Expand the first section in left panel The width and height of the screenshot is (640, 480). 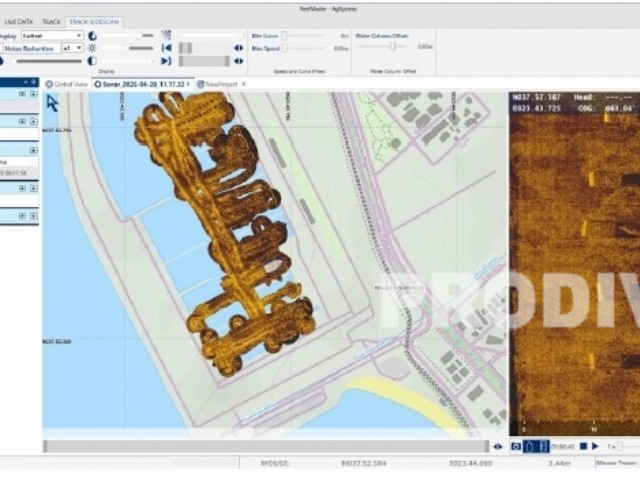[33, 94]
